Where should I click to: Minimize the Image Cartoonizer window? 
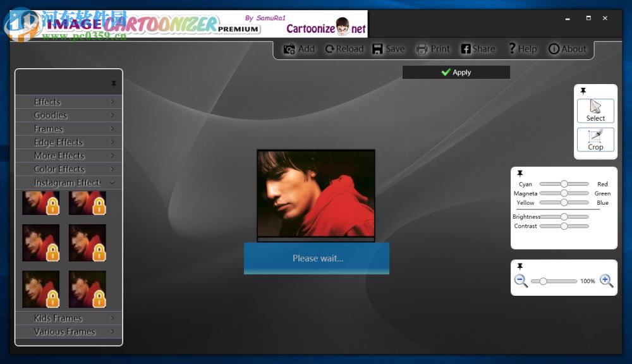[568, 18]
